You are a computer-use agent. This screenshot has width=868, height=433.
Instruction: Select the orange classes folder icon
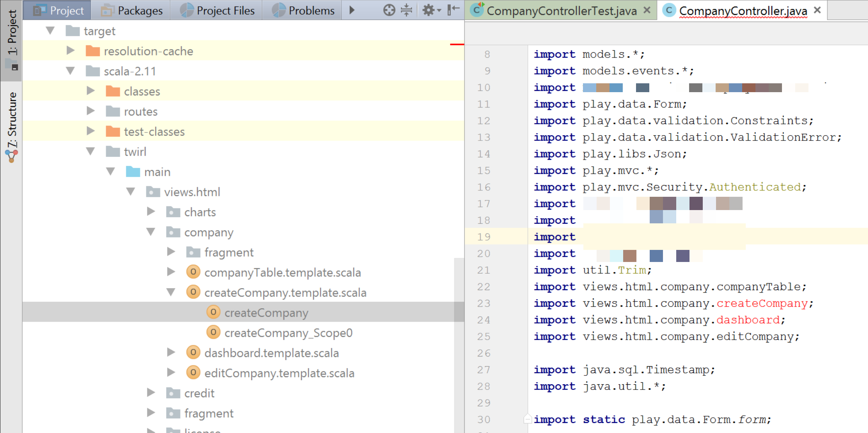pos(113,91)
